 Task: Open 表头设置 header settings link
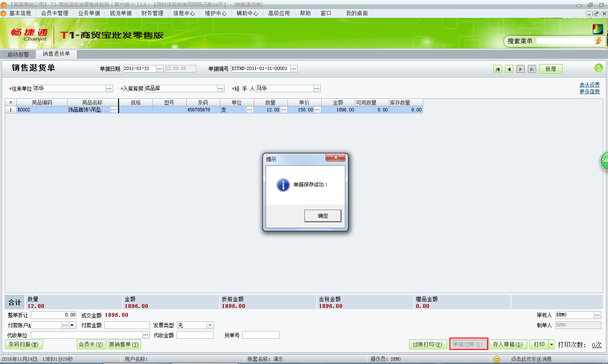coord(589,84)
